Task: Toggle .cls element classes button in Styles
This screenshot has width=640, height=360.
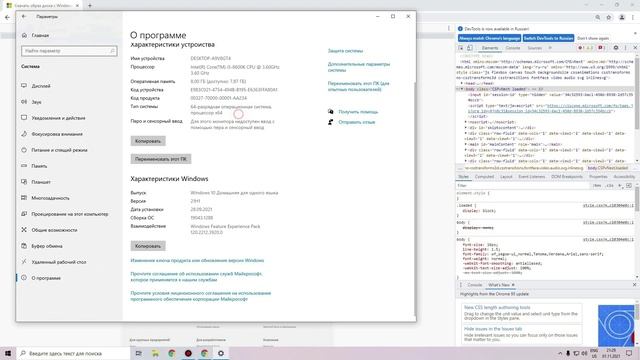Action: tap(609, 186)
